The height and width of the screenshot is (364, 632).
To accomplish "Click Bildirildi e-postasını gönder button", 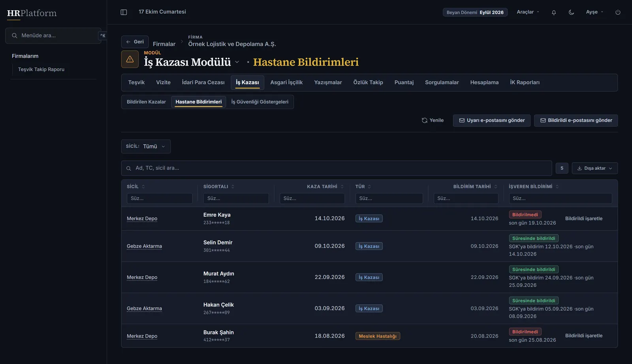I will click(576, 120).
